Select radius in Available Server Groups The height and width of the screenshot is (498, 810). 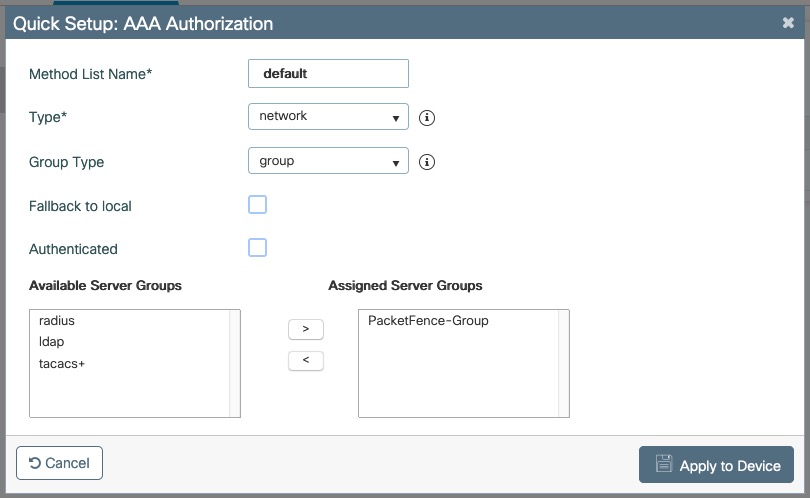57,321
